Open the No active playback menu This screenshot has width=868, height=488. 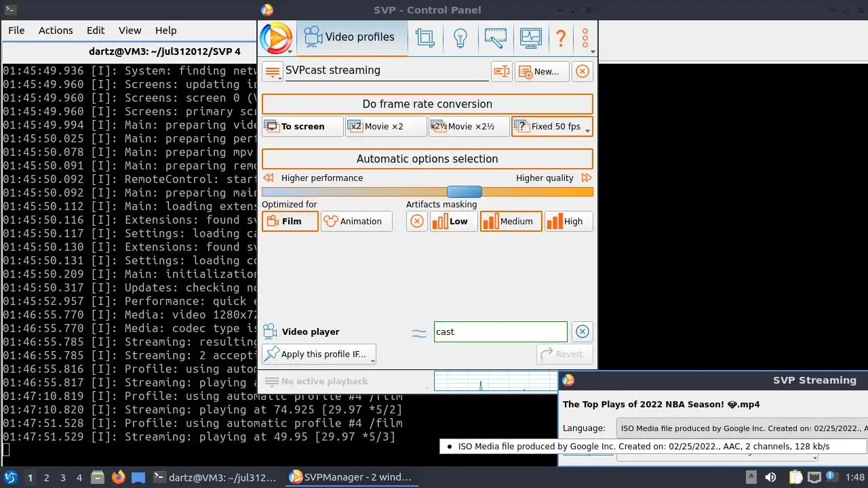coord(316,382)
